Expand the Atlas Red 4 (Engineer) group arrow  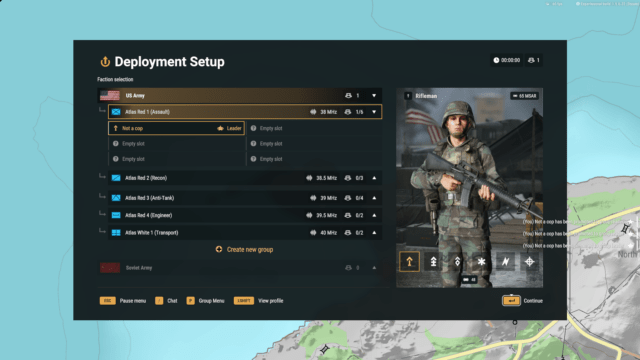374,215
